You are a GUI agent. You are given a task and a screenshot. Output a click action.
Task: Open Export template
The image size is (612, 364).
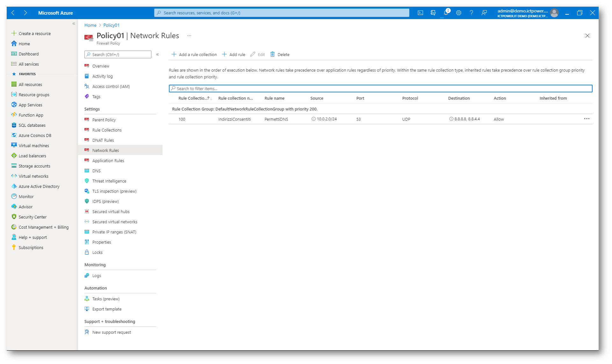click(107, 309)
